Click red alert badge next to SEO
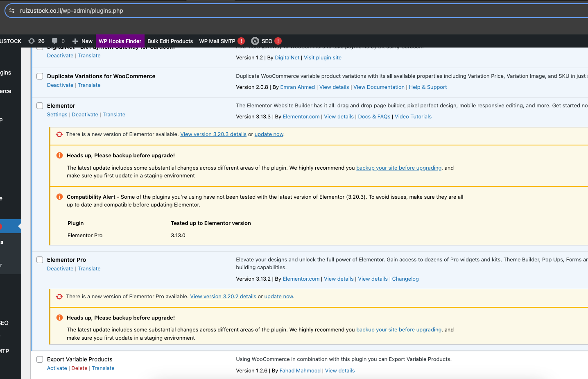Screen dimensions: 588x379 tap(278, 41)
